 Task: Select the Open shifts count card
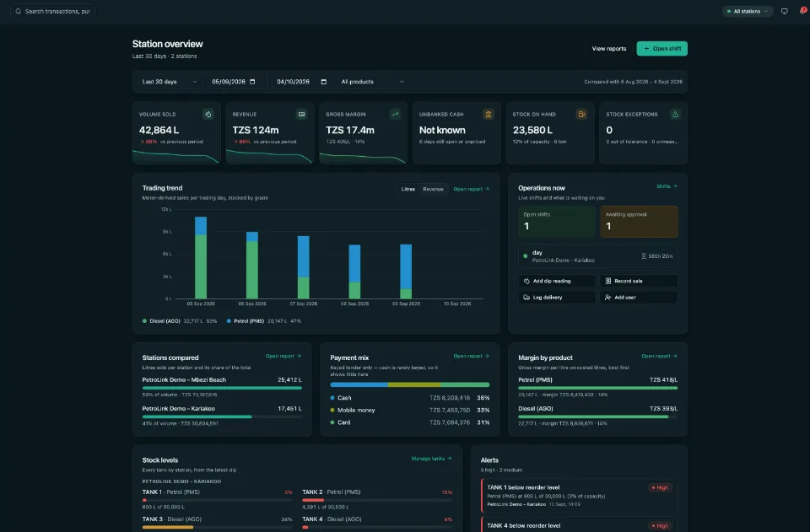coord(557,222)
